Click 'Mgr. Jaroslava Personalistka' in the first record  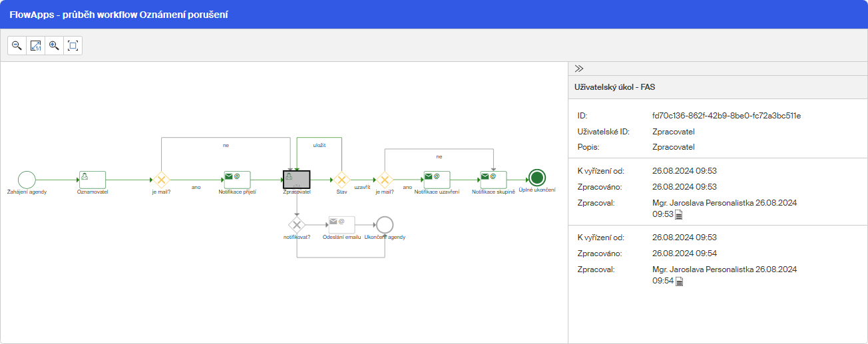[x=703, y=203]
